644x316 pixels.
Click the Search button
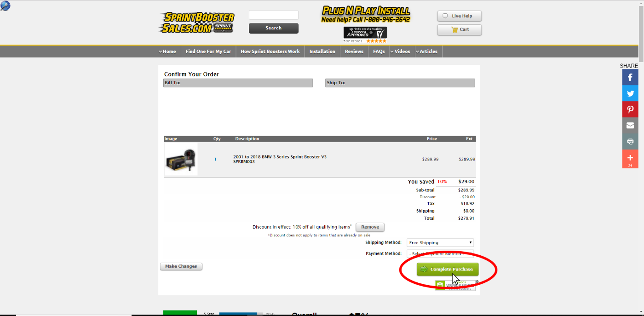pyautogui.click(x=274, y=28)
